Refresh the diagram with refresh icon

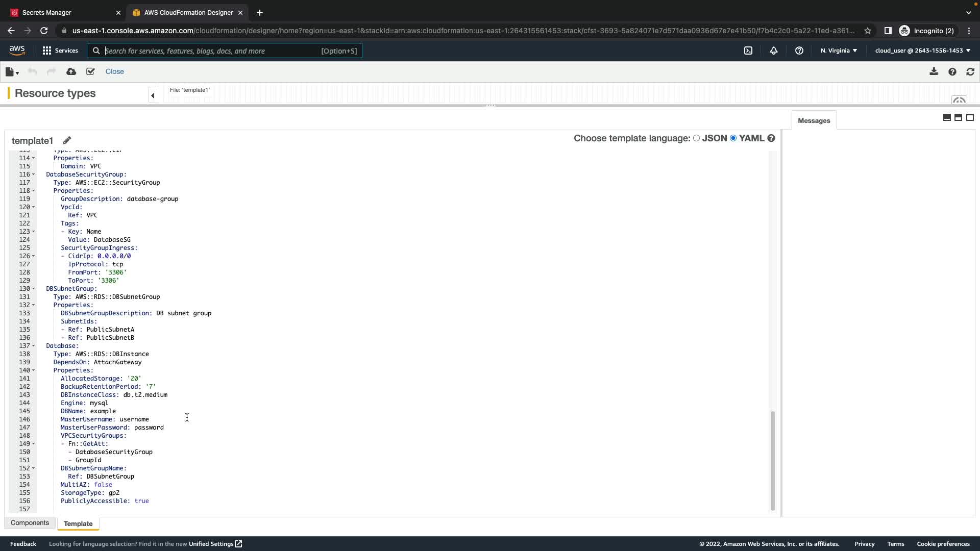970,72
